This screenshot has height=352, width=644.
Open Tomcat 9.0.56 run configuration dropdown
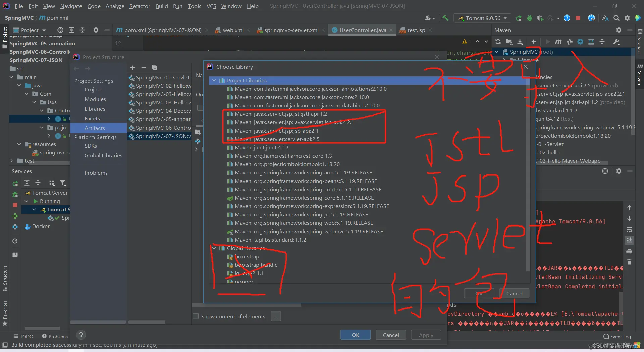(x=482, y=18)
